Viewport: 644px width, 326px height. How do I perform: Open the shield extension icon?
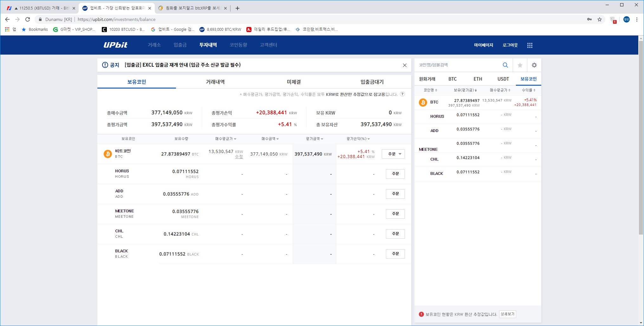[613, 20]
